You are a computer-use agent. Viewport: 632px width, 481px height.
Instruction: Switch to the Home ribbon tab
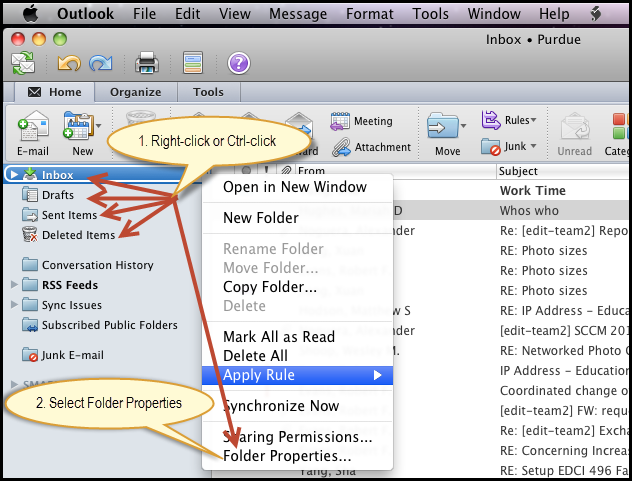coord(55,92)
